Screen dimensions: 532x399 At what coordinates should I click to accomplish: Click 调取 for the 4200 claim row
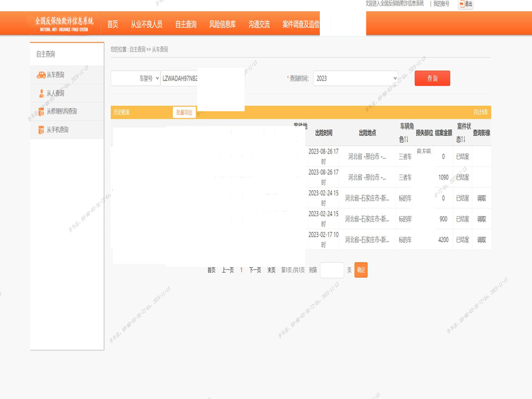tap(481, 240)
